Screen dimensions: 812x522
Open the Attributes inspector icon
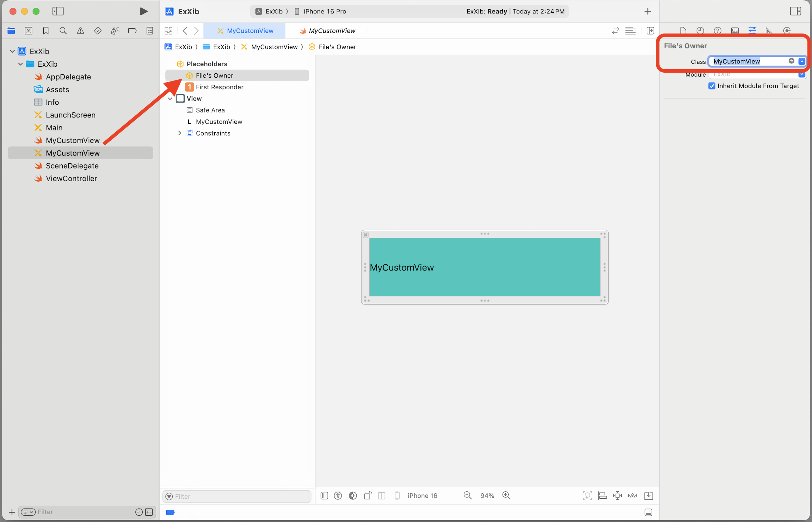(x=752, y=31)
